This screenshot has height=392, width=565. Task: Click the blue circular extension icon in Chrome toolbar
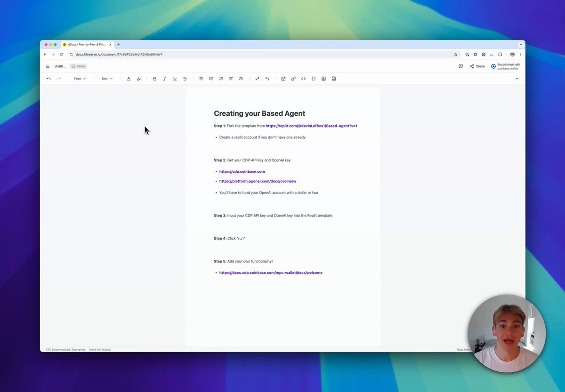[x=484, y=55]
